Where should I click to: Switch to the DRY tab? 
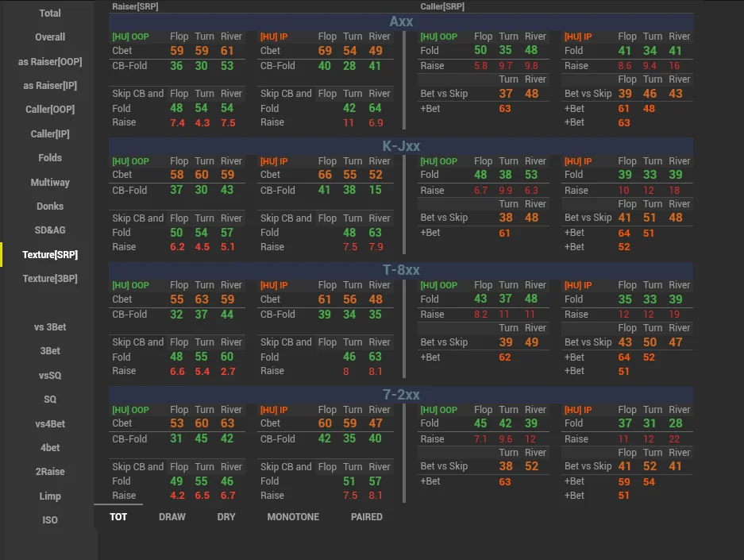(226, 517)
